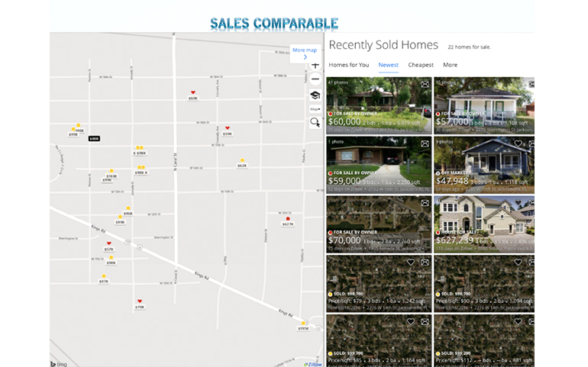Switch to Homes for You tab

coord(348,65)
